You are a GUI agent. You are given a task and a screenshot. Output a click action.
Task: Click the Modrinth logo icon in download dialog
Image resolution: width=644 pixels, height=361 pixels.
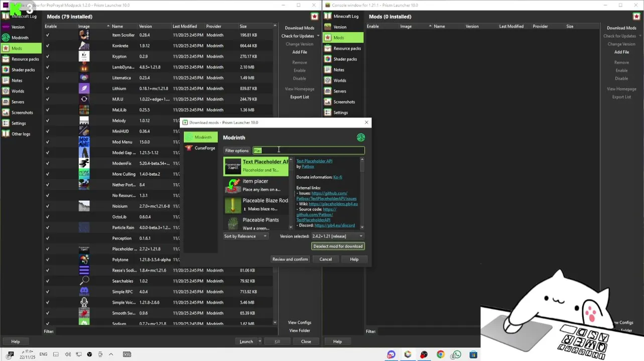coord(360,137)
